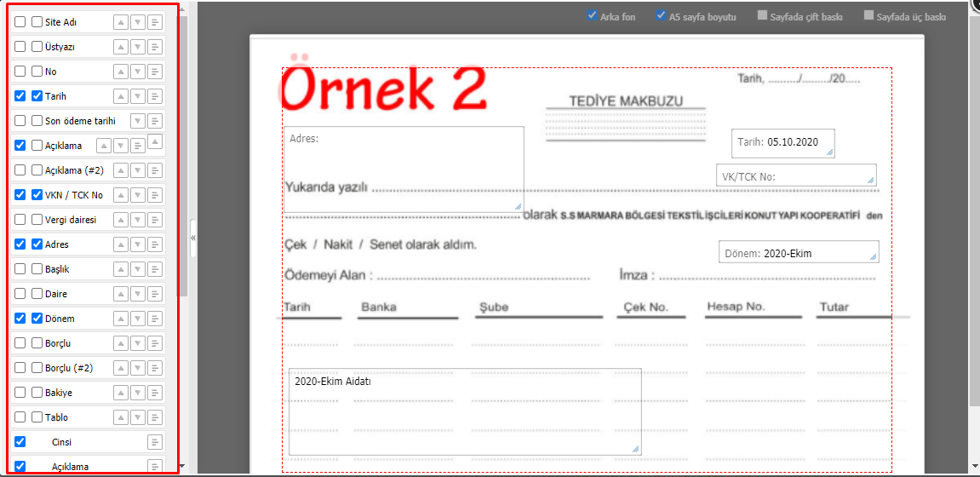
Task: Move VKN / TCK No up
Action: [121, 195]
